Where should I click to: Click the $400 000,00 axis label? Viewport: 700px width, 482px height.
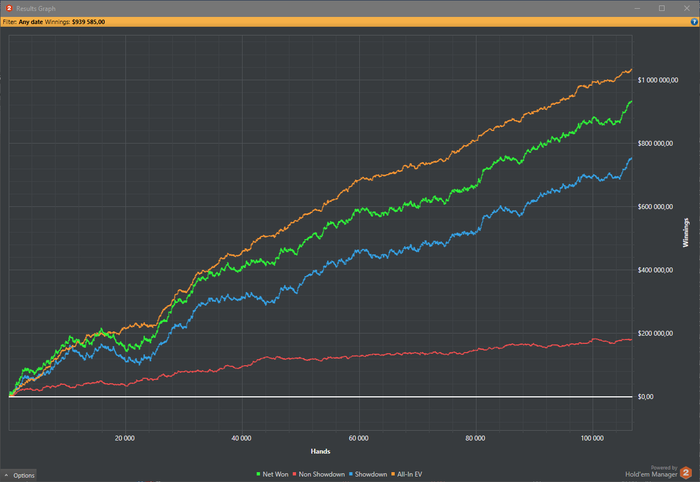click(x=655, y=270)
